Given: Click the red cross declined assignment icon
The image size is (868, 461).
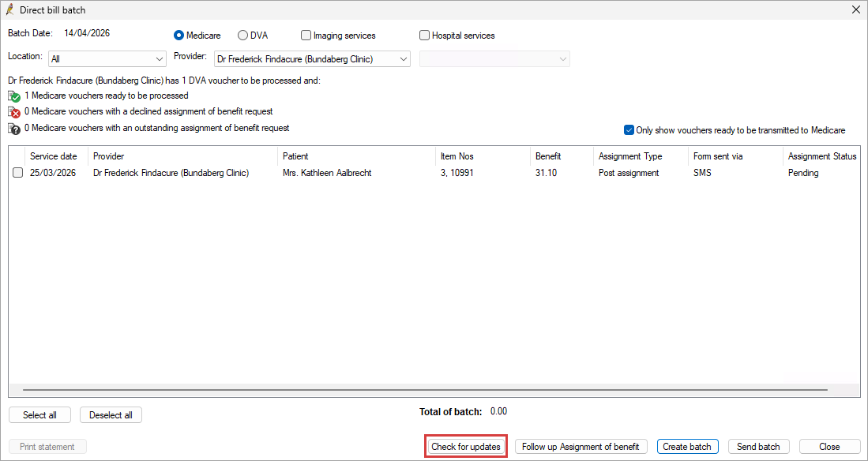Looking at the screenshot, I should (14, 112).
